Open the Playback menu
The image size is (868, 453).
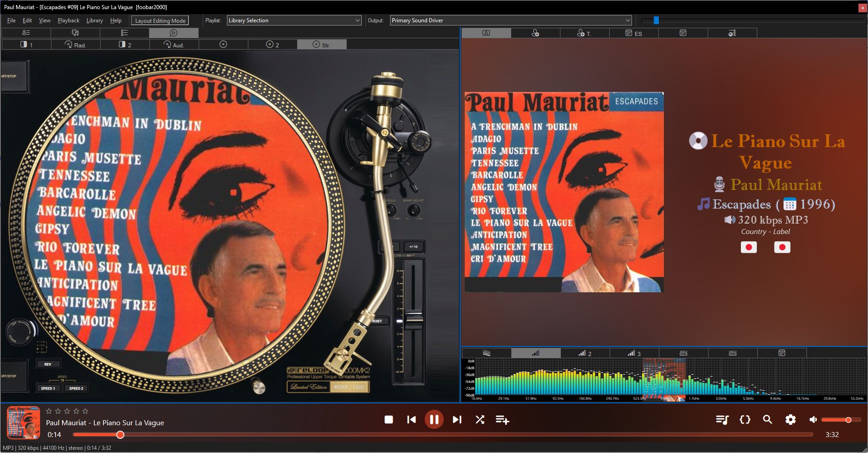pos(68,20)
